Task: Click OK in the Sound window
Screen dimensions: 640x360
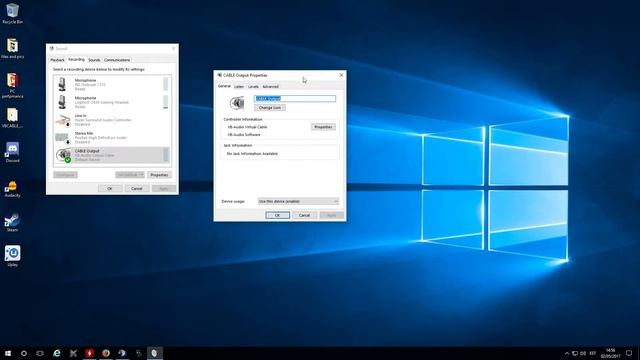Action: 110,189
